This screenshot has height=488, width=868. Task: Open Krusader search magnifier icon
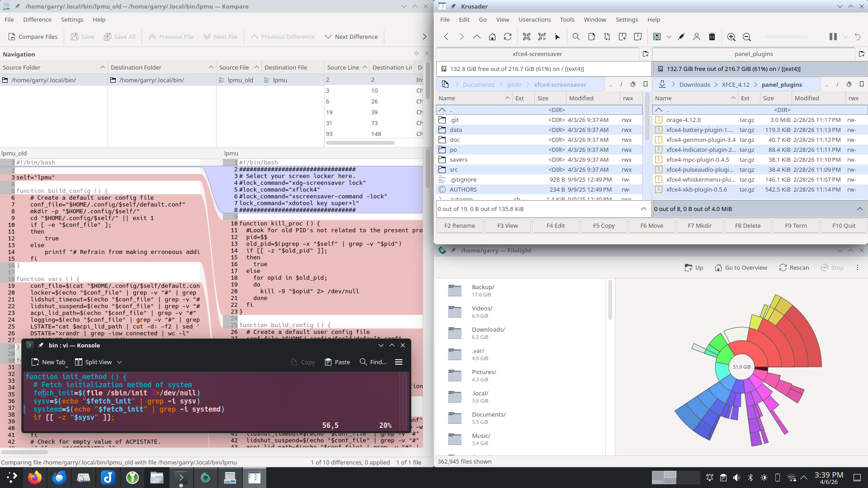[576, 37]
